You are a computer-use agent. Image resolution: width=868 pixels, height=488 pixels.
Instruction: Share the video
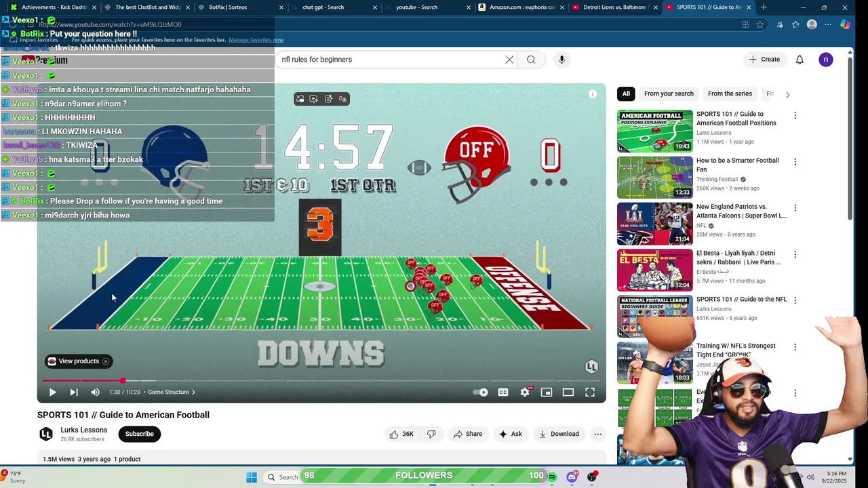tap(468, 434)
